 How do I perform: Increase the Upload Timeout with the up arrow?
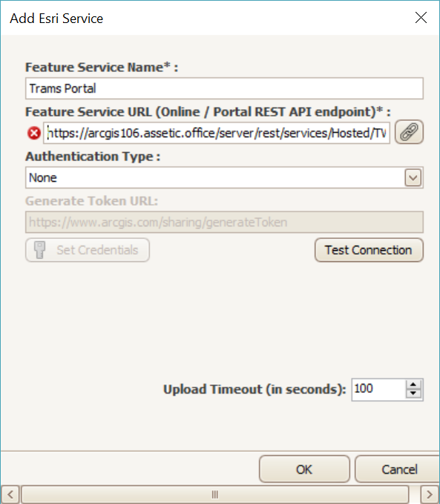click(x=413, y=384)
